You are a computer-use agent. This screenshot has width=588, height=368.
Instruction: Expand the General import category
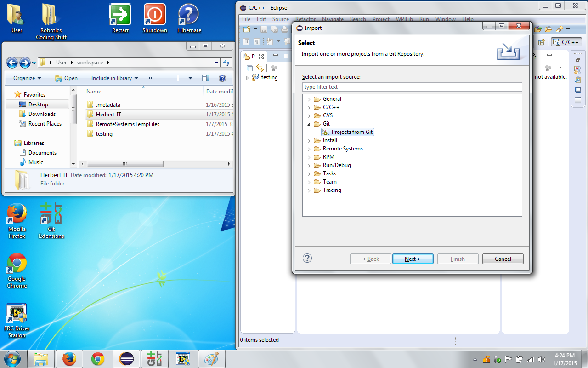click(309, 99)
